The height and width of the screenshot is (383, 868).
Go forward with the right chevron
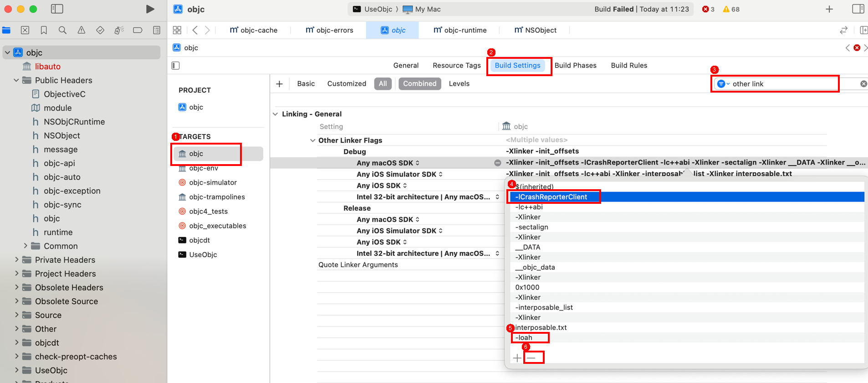207,30
